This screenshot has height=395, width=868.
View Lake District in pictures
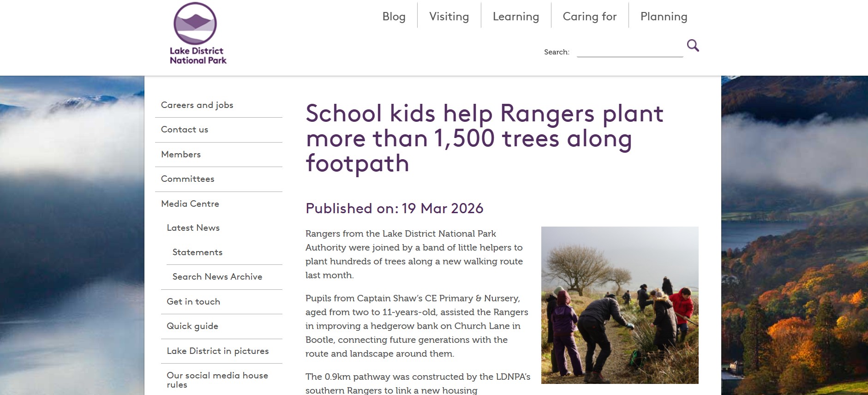click(217, 351)
